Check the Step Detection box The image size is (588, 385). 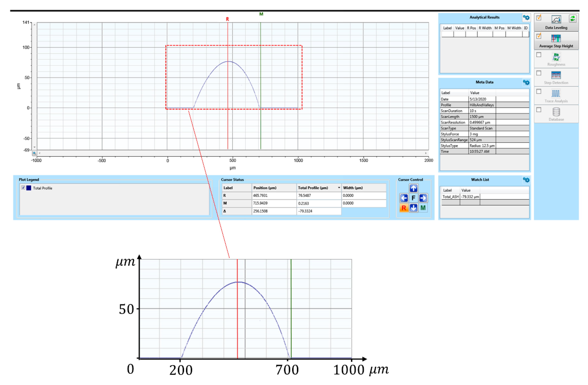(x=539, y=73)
